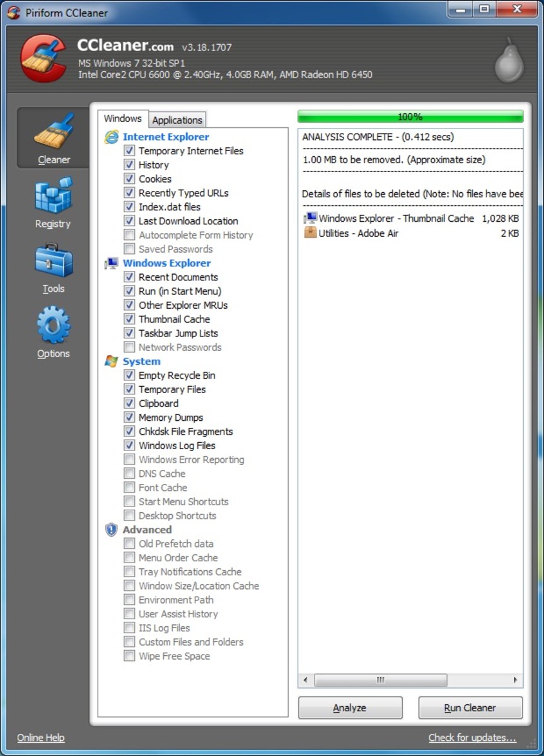544x756 pixels.
Task: Click the Windows Explorer section icon
Action: pyautogui.click(x=112, y=263)
